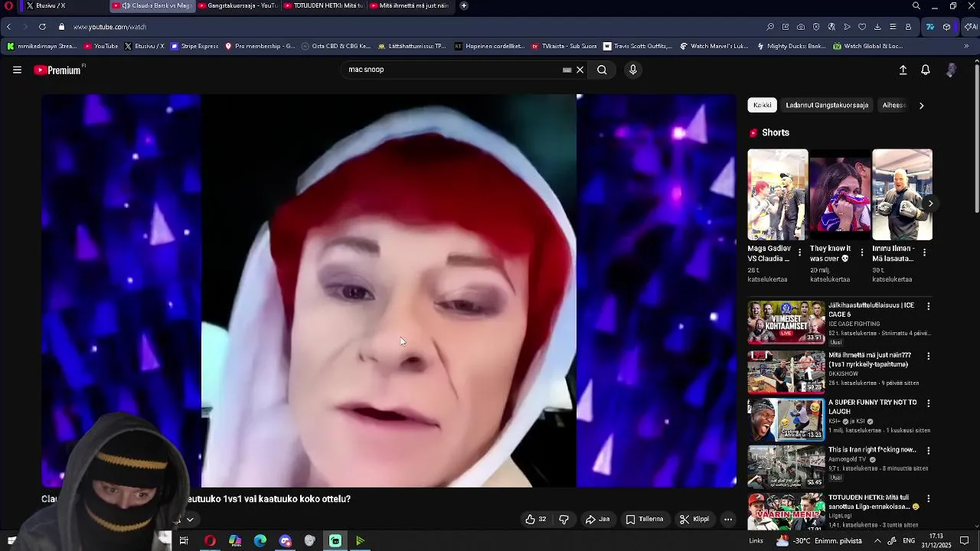This screenshot has width=980, height=551.
Task: Switch to the 'Mitä ihmettä mä just näin' browser tab
Action: click(410, 5)
